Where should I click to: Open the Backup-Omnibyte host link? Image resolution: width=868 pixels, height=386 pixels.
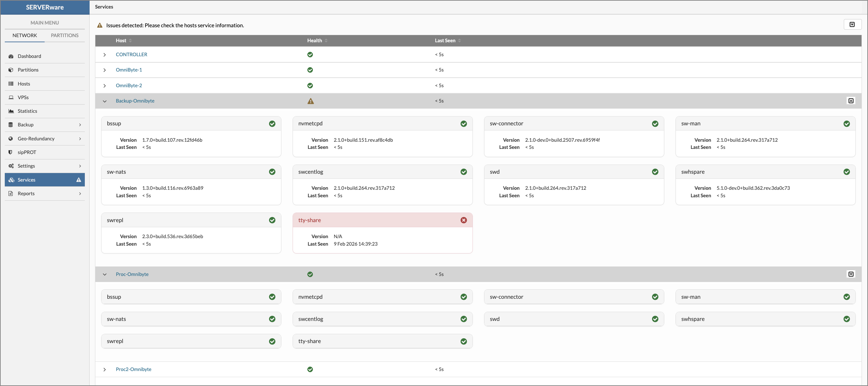(135, 101)
